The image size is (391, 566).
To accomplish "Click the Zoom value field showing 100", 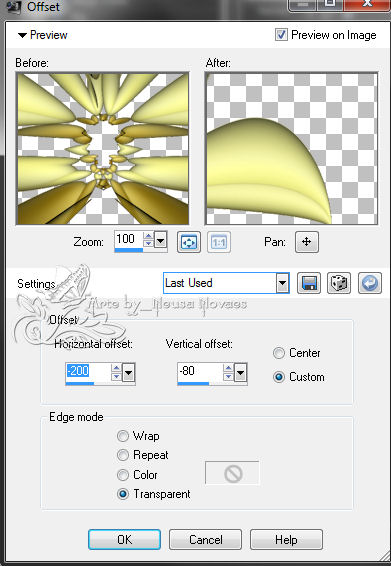I will pos(129,239).
